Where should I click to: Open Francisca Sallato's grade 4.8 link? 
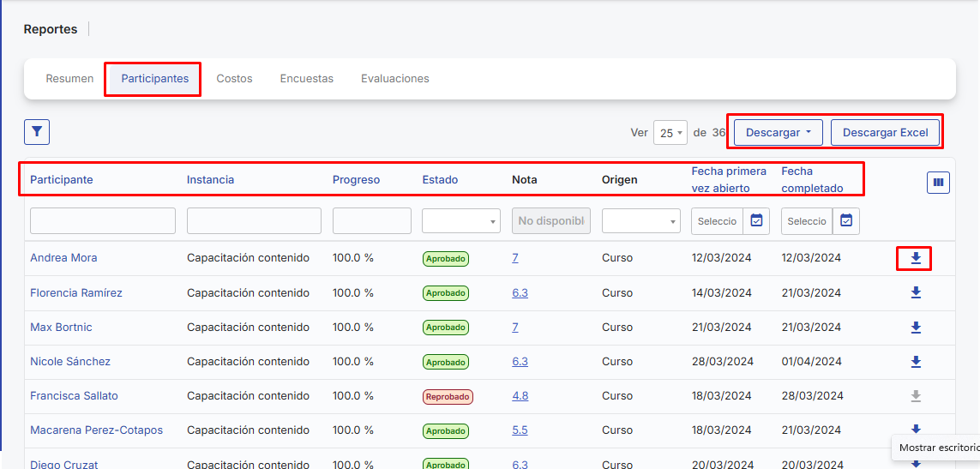[520, 396]
